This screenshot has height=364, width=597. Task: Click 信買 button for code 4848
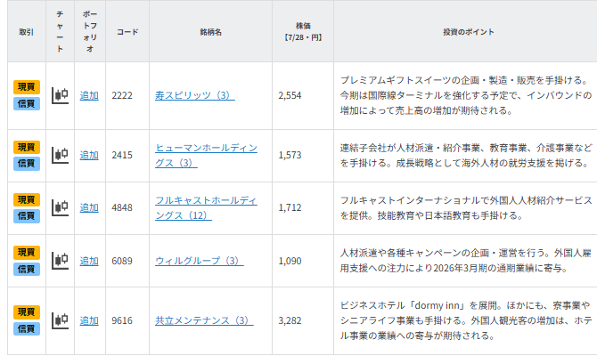pyautogui.click(x=27, y=216)
